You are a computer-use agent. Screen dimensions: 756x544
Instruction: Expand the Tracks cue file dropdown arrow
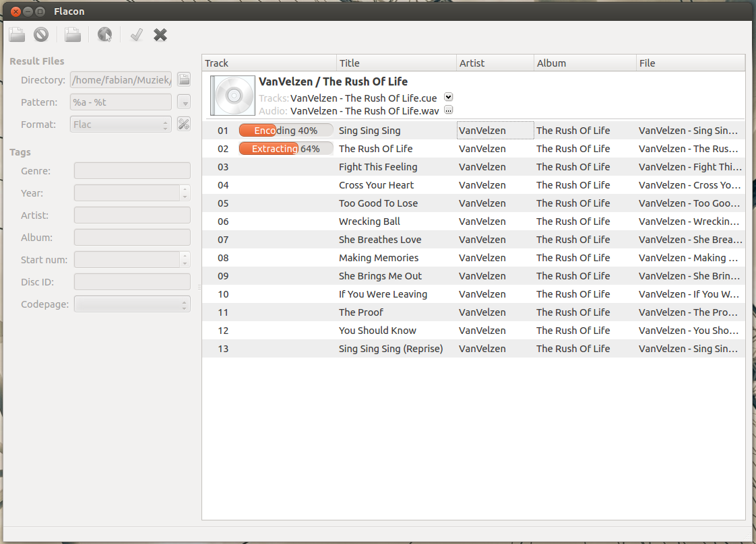point(449,98)
